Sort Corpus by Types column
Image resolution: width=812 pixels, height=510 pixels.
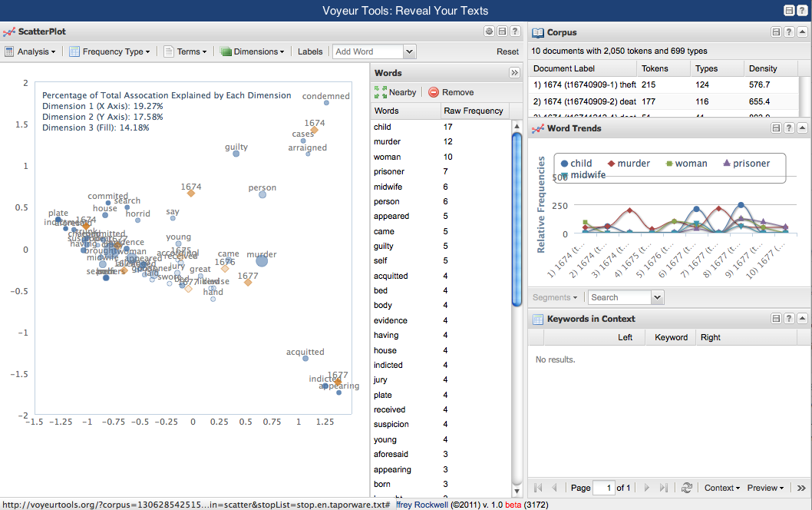[x=718, y=68]
